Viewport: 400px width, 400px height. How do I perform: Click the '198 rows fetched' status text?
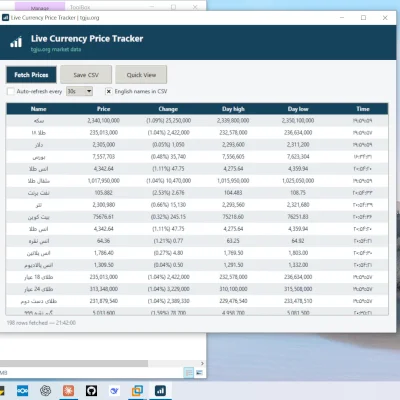(x=41, y=323)
